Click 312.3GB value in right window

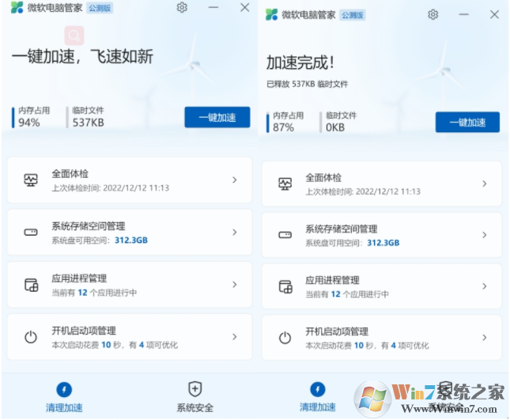(x=383, y=243)
